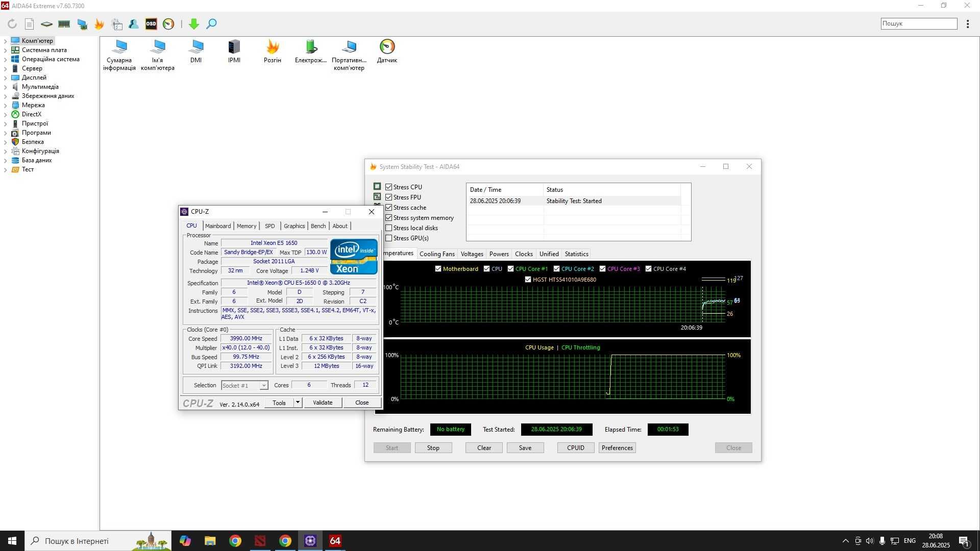980x551 pixels.
Task: Expand the Операційна система tree node
Action: (5, 59)
